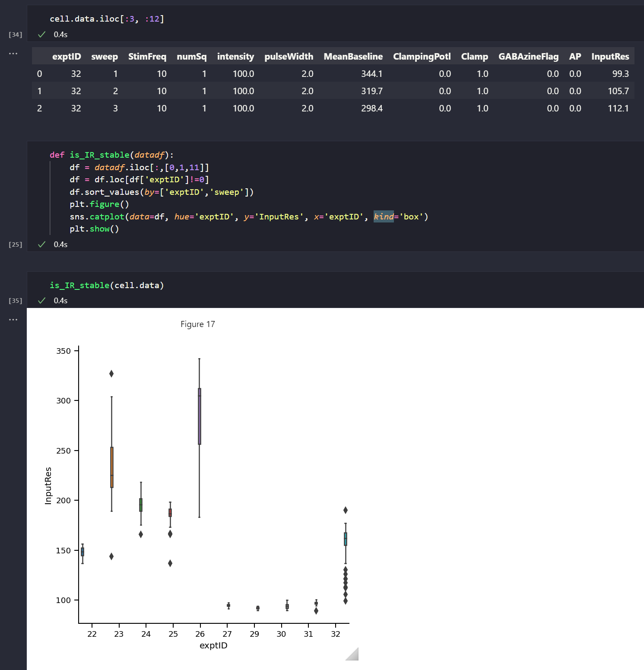Select the sweep column header in the table
Screen dimensions: 644x670
[x=104, y=56]
